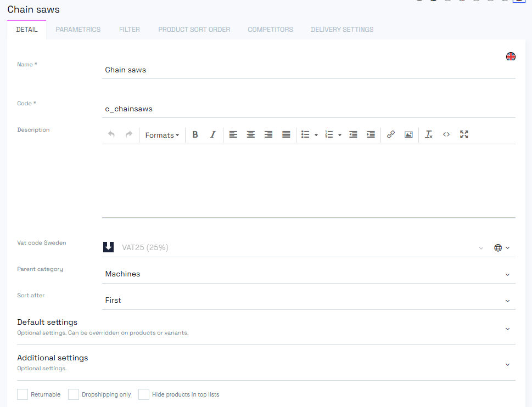Open the Sort after dropdown
Screen dimensions: 532x407
pyautogui.click(x=308, y=301)
